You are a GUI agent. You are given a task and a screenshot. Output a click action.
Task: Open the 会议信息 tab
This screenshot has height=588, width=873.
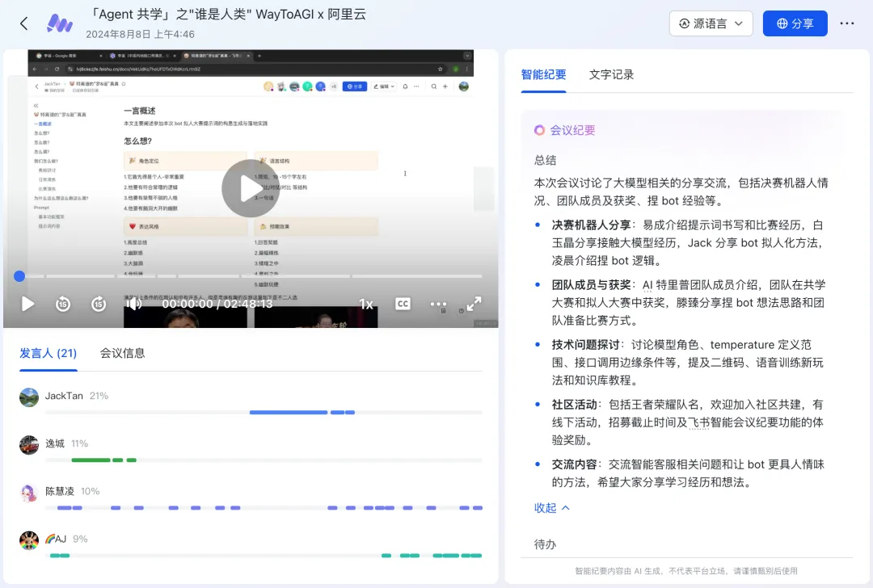tap(123, 353)
